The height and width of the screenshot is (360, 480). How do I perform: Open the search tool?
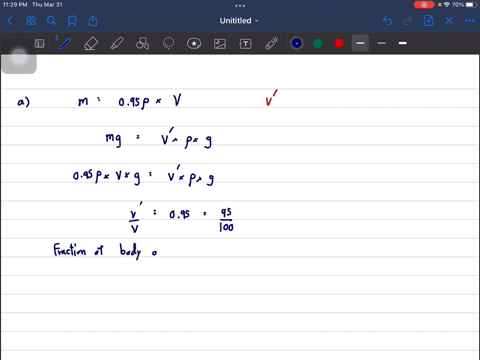[51, 21]
